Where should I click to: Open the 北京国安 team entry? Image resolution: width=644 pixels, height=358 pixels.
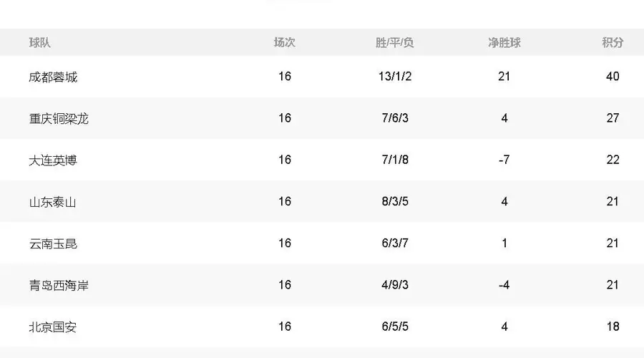pyautogui.click(x=53, y=327)
